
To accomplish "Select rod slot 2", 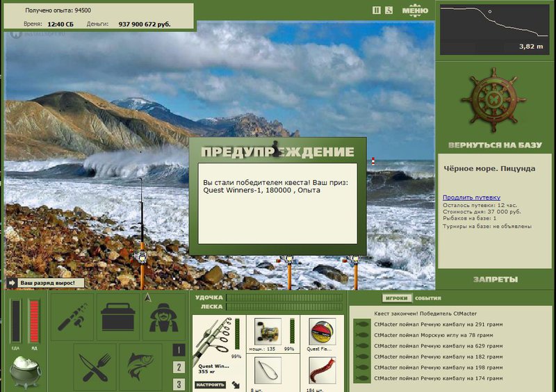I will coord(179,367).
